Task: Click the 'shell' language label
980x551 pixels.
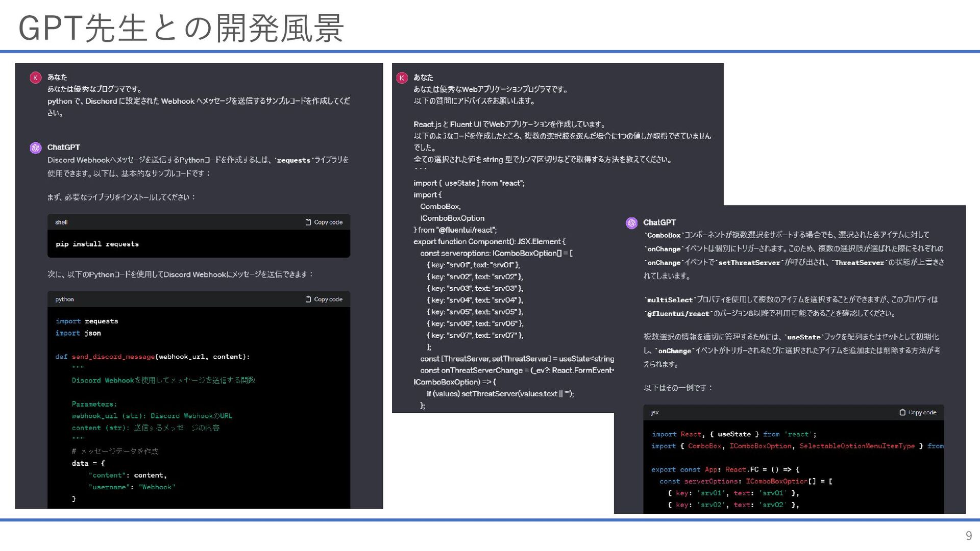Action: [61, 222]
